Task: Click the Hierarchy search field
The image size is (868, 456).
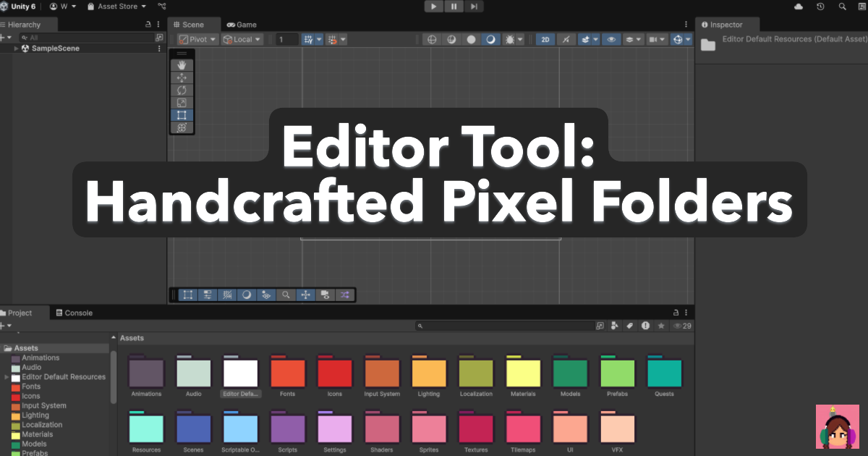Action: (x=92, y=38)
